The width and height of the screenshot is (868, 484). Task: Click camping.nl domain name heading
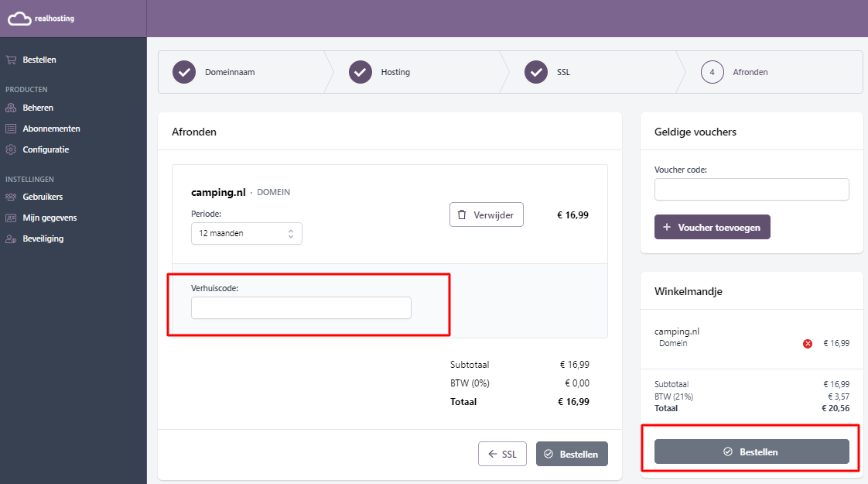pyautogui.click(x=218, y=192)
